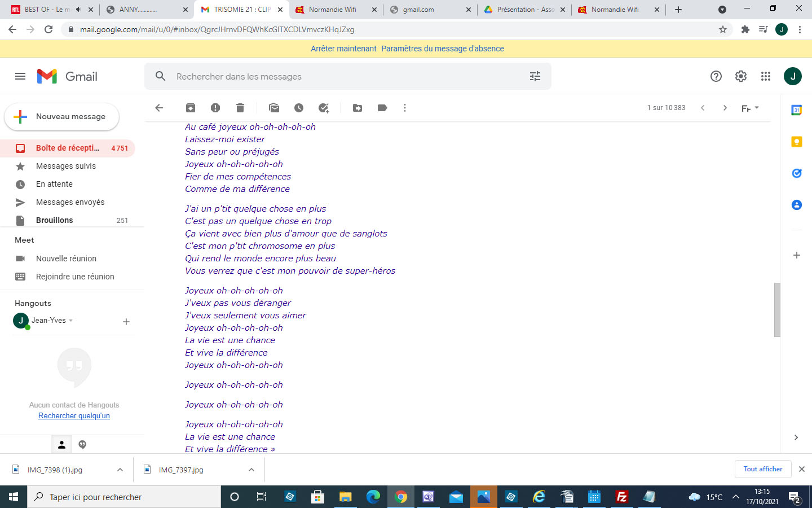Image resolution: width=812 pixels, height=508 pixels.
Task: Close the downloads bar
Action: 802,469
